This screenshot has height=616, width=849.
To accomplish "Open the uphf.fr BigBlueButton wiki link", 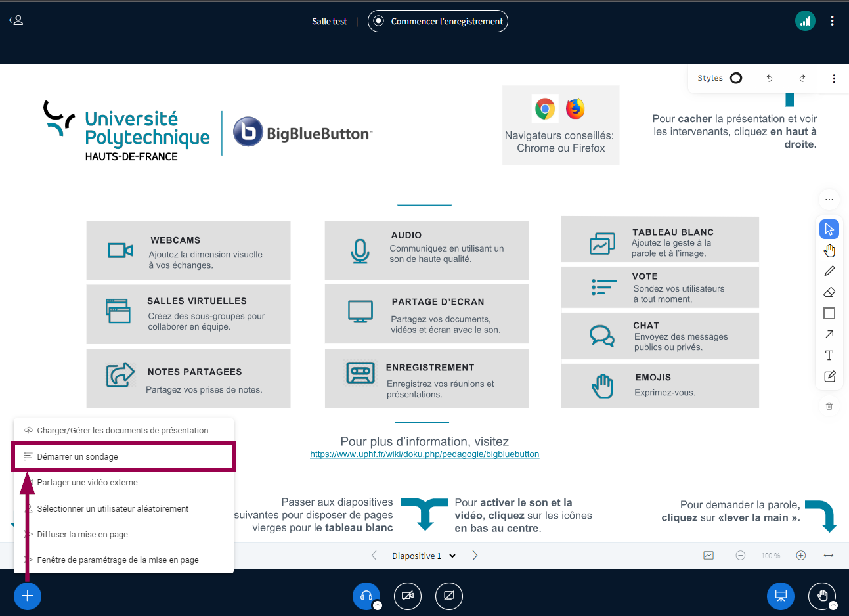I will pyautogui.click(x=424, y=454).
